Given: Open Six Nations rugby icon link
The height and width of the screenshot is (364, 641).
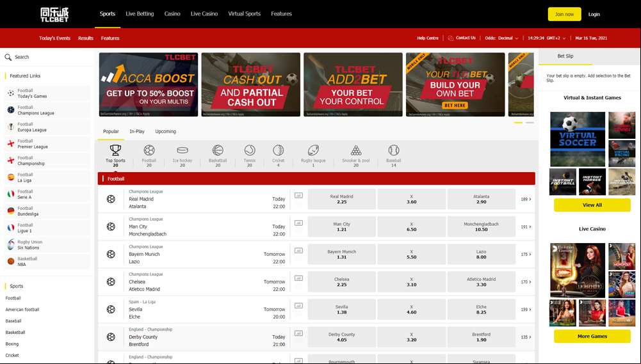Looking at the screenshot, I should tap(11, 244).
